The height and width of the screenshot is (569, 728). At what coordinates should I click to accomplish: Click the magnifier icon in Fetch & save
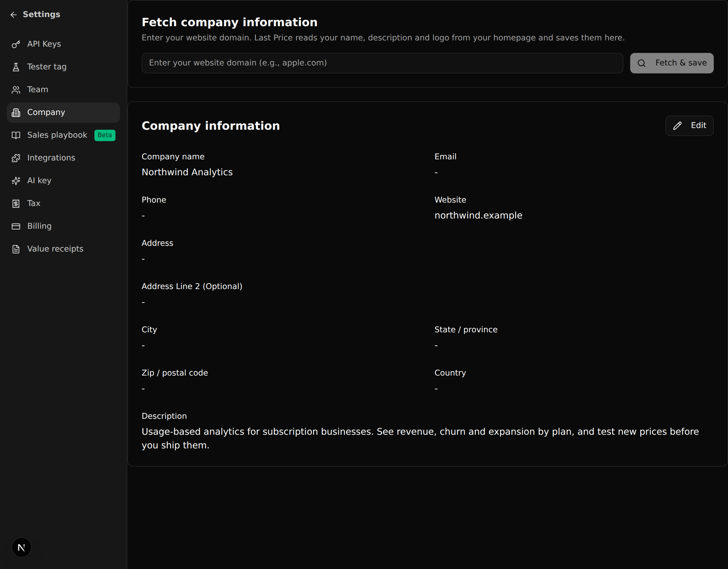click(641, 63)
